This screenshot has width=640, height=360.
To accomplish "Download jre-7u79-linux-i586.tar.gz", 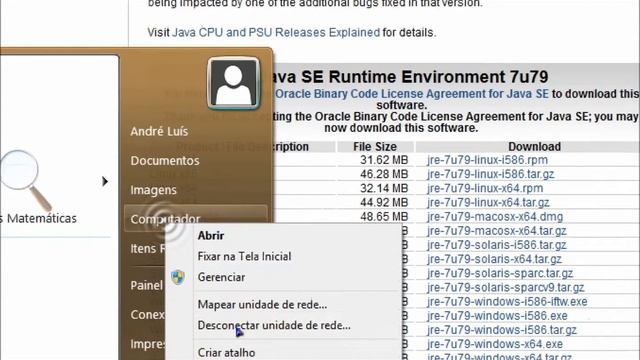I will point(491,174).
